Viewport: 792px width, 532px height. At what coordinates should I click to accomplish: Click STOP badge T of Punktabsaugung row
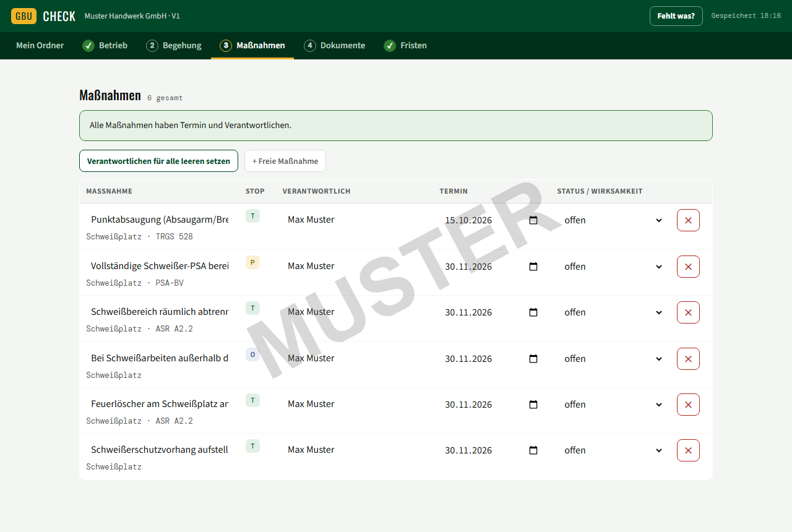coord(252,216)
